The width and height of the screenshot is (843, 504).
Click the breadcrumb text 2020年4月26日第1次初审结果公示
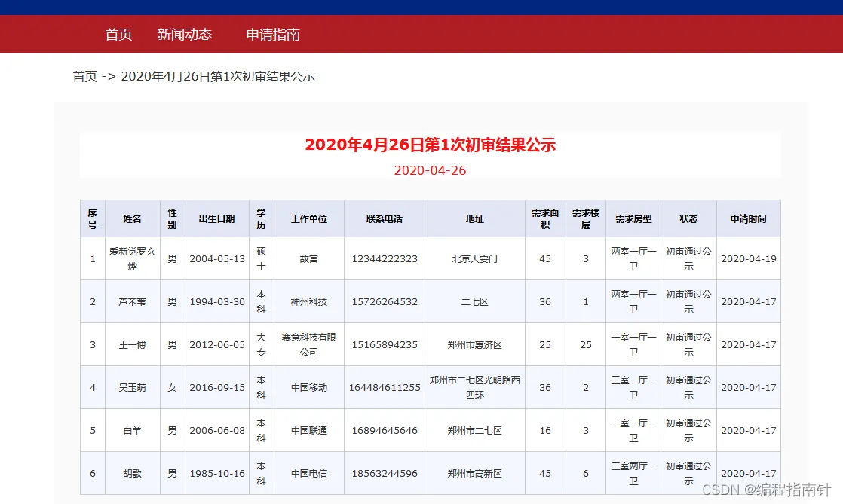tap(218, 76)
